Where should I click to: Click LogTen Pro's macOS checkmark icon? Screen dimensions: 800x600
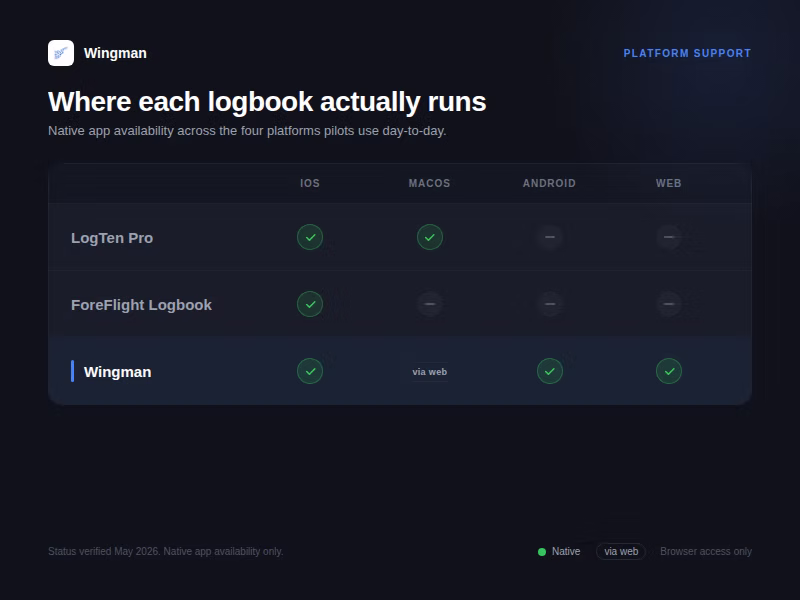coord(430,237)
